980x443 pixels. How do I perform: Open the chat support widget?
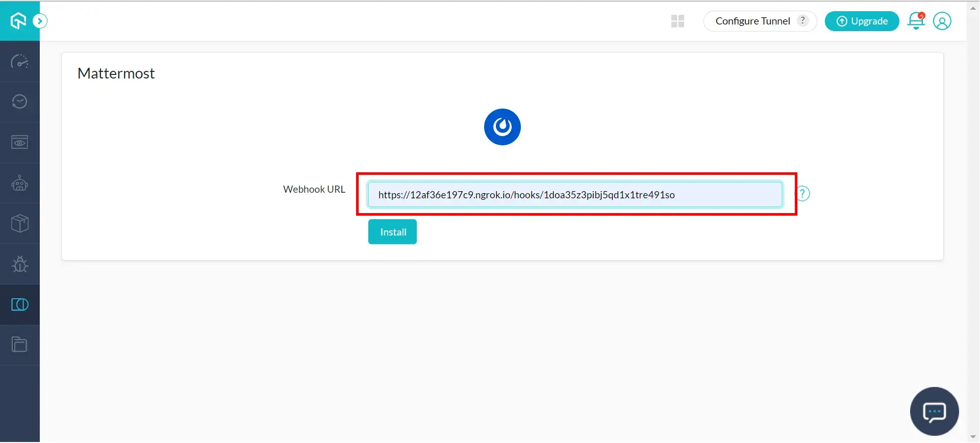(x=934, y=411)
